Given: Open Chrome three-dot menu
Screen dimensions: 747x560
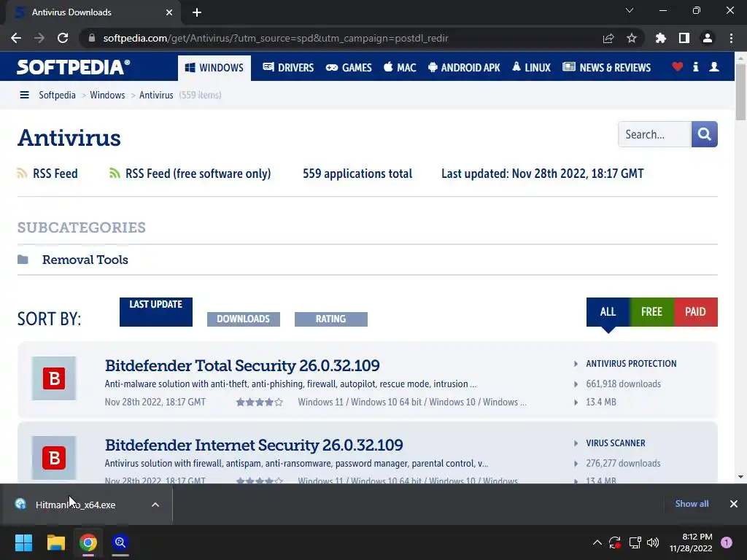Looking at the screenshot, I should click(731, 38).
